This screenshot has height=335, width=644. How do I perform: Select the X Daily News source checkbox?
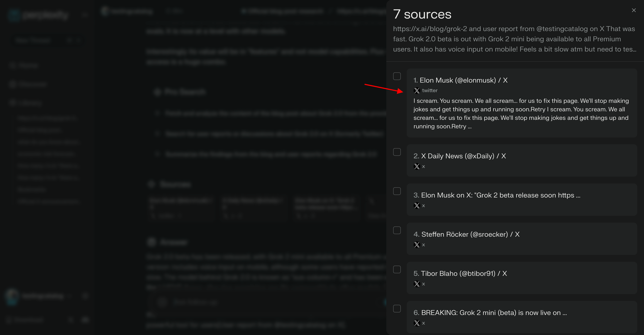point(397,152)
